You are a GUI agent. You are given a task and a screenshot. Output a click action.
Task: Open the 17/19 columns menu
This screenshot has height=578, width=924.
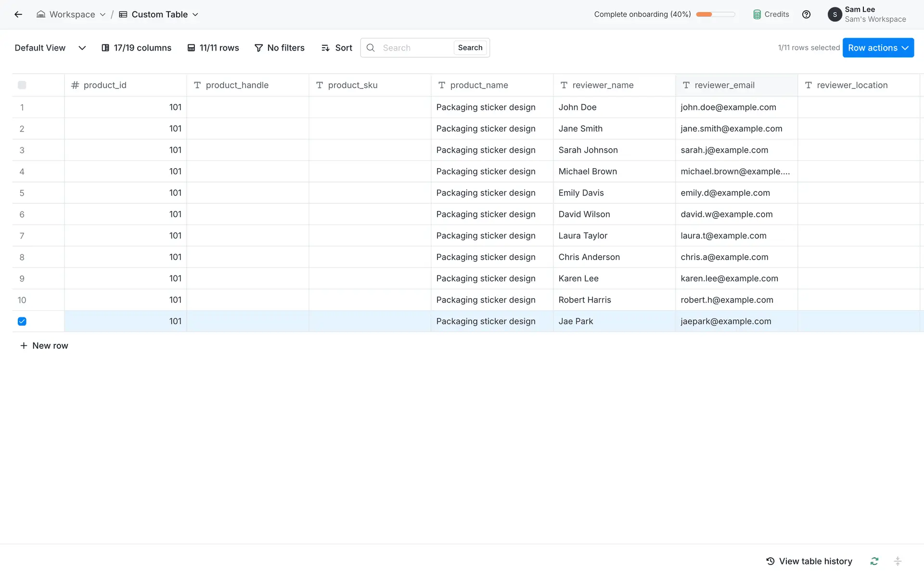tap(136, 48)
